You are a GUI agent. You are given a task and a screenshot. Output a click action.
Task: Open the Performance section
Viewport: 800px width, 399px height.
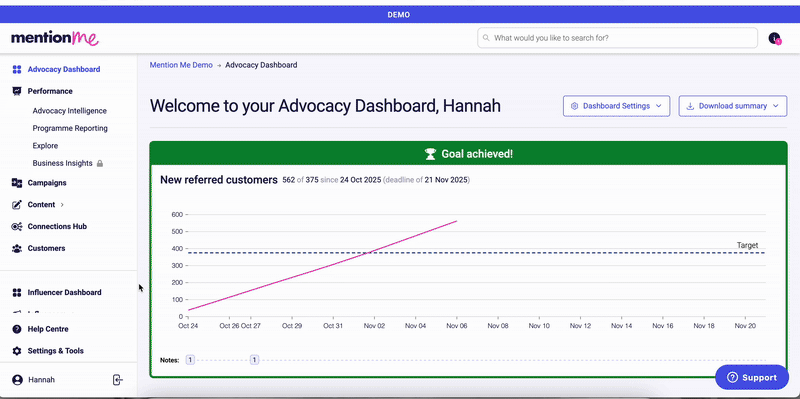(50, 91)
